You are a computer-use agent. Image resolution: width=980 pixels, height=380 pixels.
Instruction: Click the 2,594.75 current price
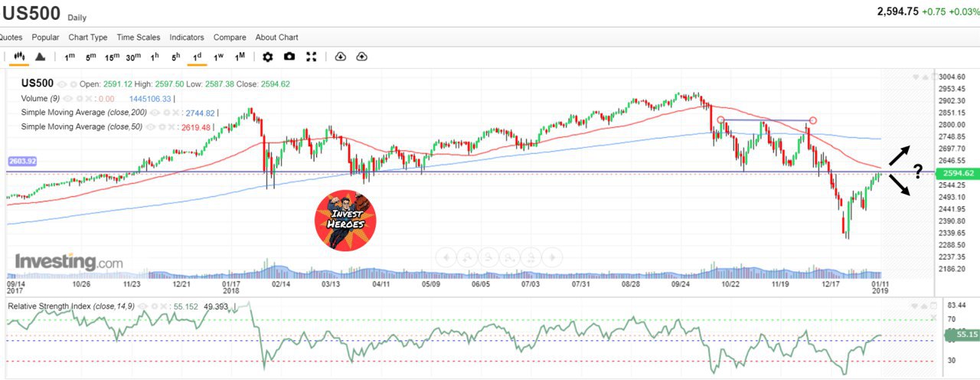pyautogui.click(x=897, y=11)
